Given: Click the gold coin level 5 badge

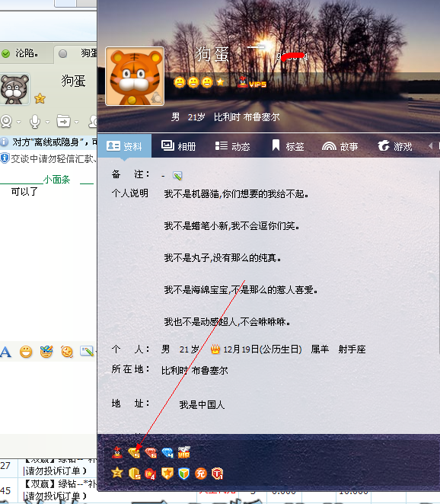Looking at the screenshot, I should 134,473.
